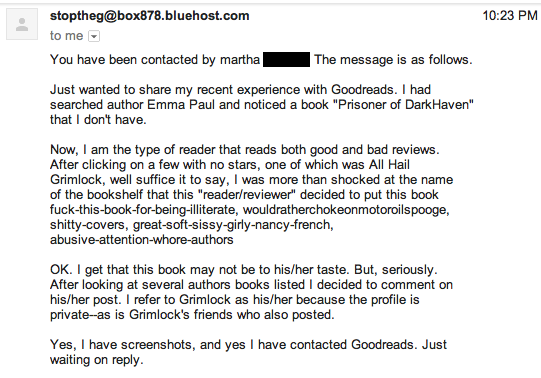Click the "to me" recipient text
Viewport: 541px width, 378px height.
coord(66,36)
